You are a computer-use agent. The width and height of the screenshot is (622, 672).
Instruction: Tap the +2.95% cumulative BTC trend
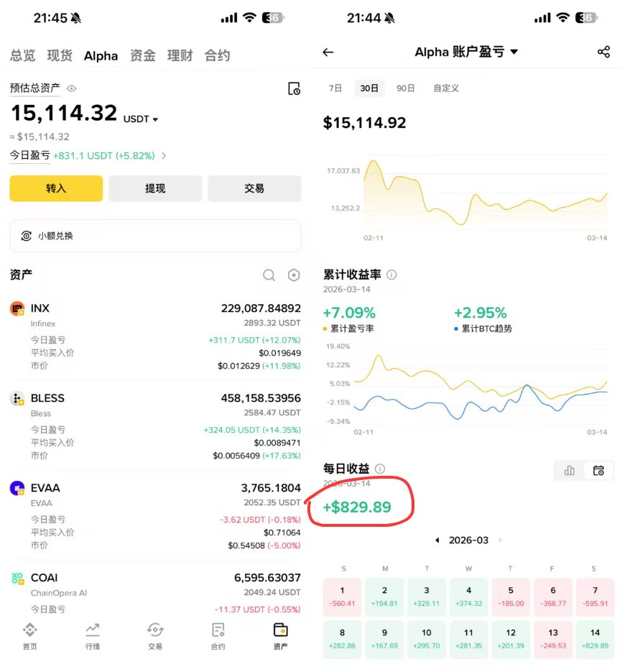tap(481, 313)
